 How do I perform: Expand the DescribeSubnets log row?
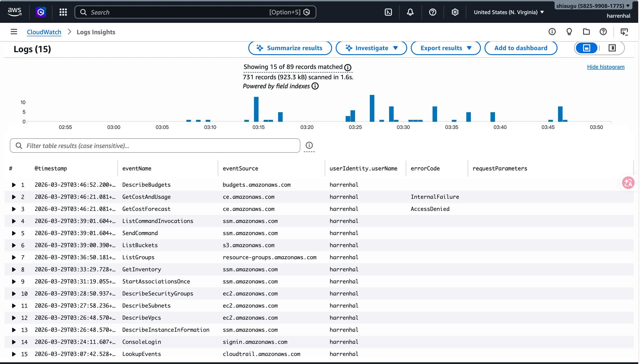click(x=13, y=306)
